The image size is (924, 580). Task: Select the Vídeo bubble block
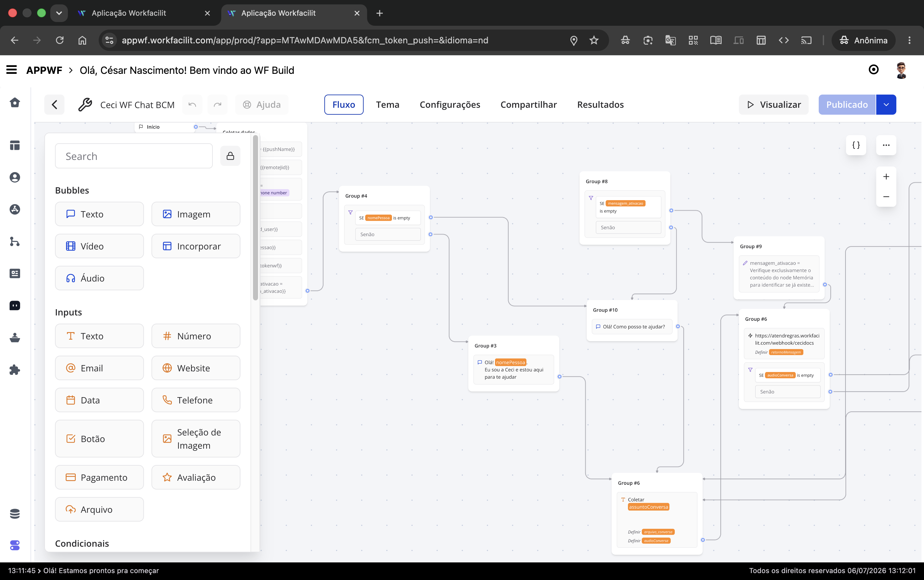point(99,246)
